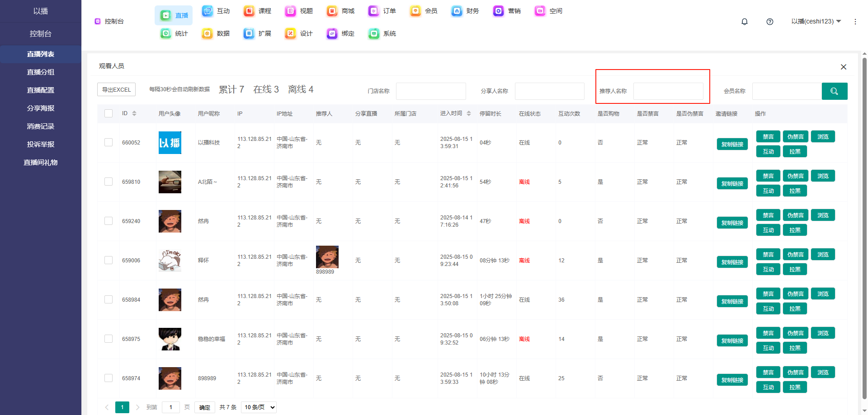The image size is (868, 415).
Task: Check the row checkbox for ID 660052
Action: 108,142
